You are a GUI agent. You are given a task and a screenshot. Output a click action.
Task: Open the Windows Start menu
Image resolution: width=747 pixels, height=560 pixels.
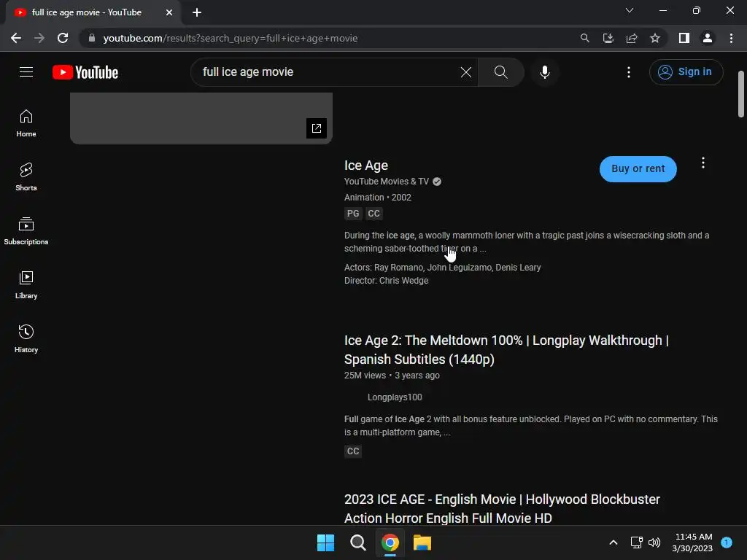tap(326, 542)
